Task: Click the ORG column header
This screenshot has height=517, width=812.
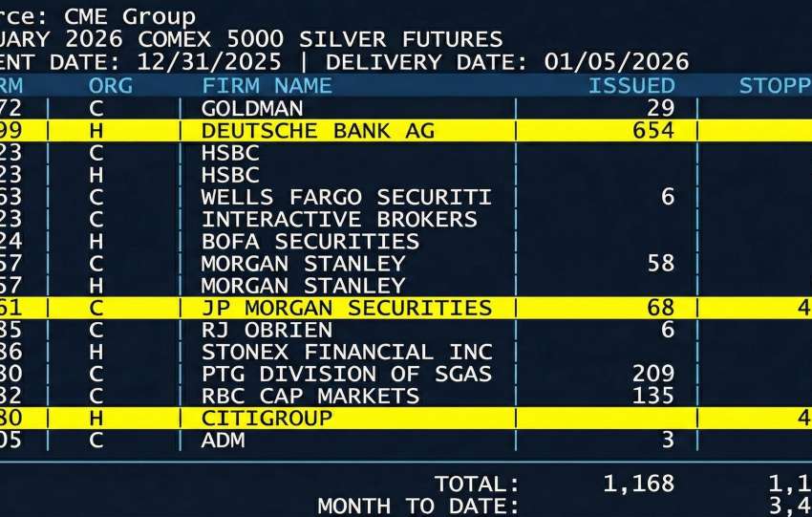Action: 110,85
